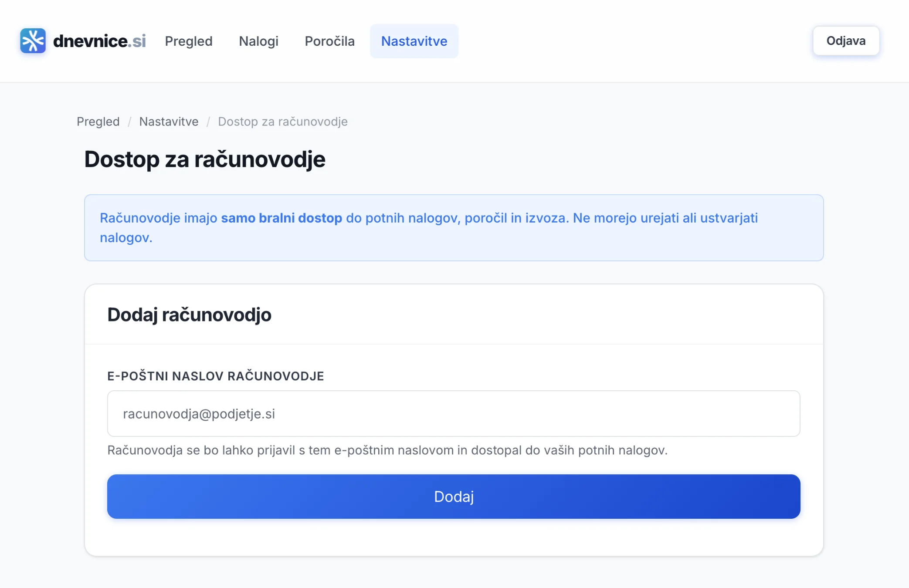This screenshot has width=909, height=588.
Task: Click the E-POŠTNI NASLOV RAČUNOVODJE field label
Action: (x=215, y=376)
